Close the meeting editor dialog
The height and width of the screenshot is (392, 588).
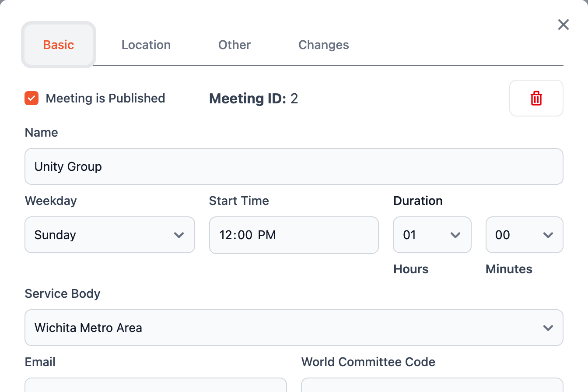[x=563, y=25]
